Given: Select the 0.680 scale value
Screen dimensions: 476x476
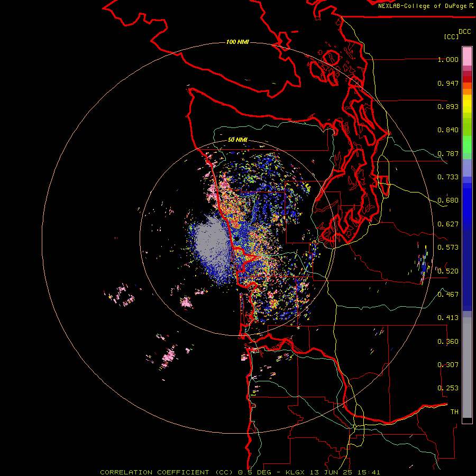Looking at the screenshot, I should 448,200.
